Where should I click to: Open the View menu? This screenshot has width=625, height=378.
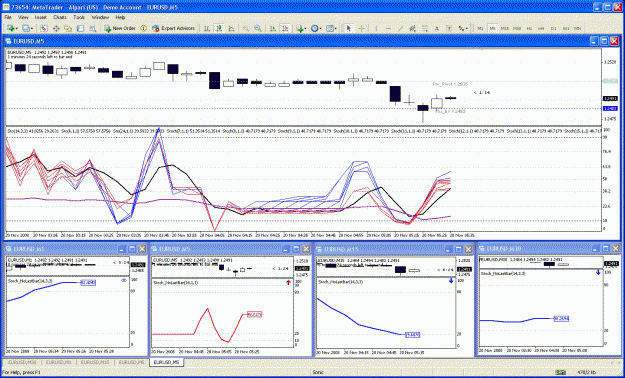[23, 18]
